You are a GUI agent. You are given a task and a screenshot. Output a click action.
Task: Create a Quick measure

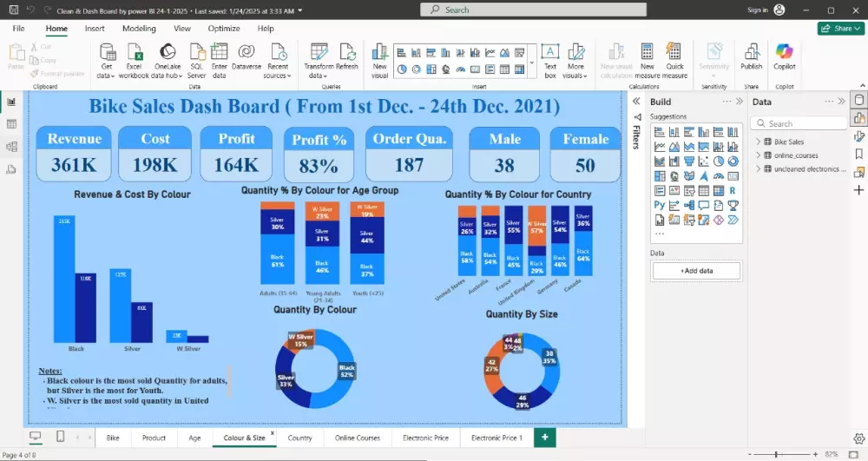(674, 61)
